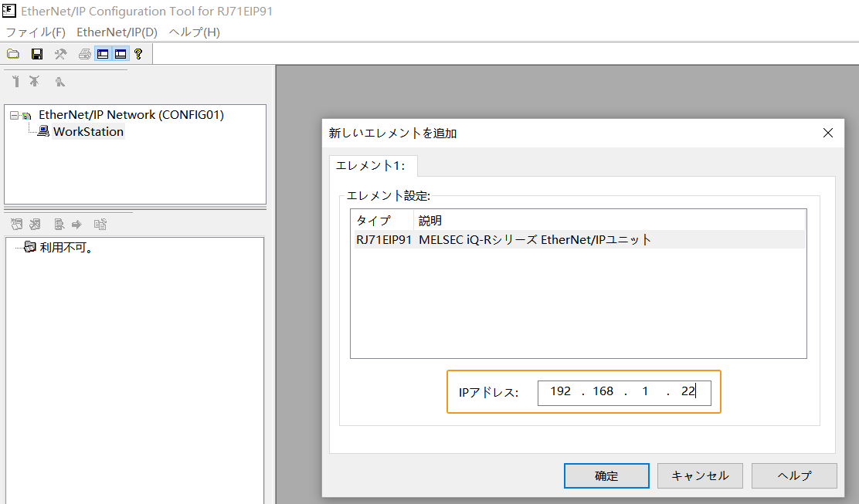
Task: Click the third greyed network toolbar icon
Action: (59, 82)
